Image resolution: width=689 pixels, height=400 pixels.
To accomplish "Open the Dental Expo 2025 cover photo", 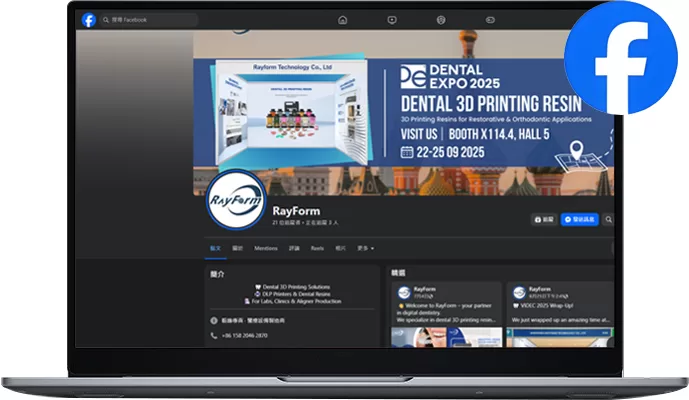I will click(x=403, y=113).
